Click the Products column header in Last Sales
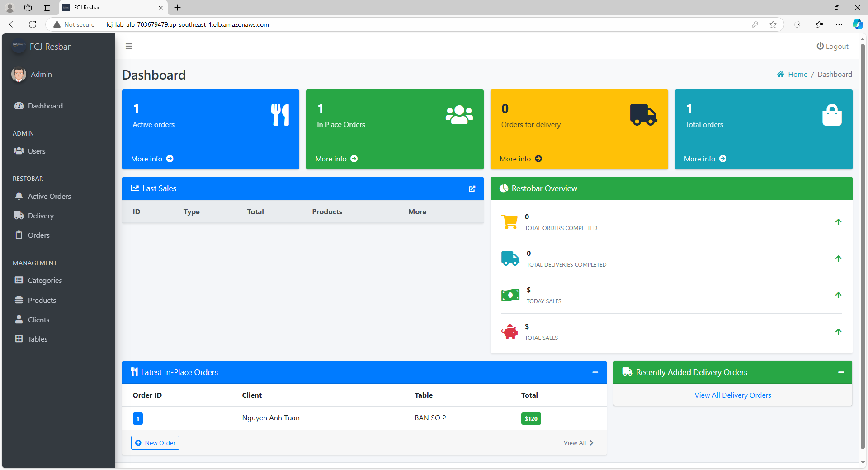Viewport: 868px width, 470px height. 327,211
